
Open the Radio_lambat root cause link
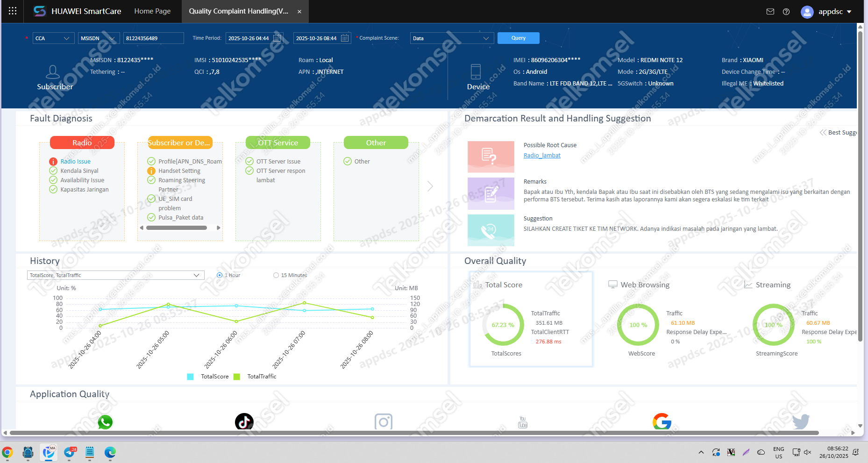point(542,156)
